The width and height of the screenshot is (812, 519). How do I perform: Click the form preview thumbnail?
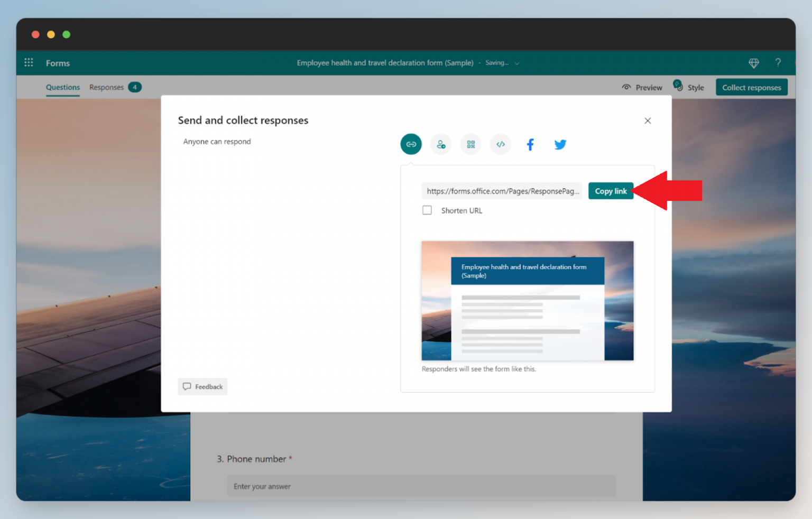tap(527, 301)
